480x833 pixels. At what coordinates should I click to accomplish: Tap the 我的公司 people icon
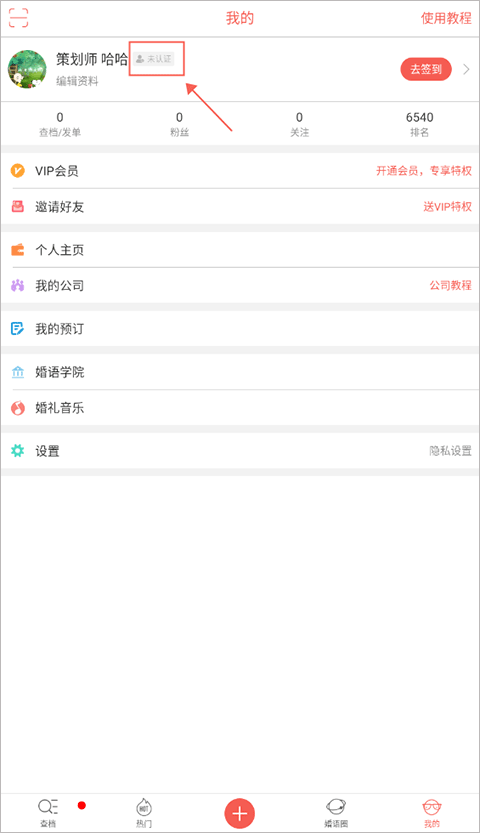tap(18, 286)
